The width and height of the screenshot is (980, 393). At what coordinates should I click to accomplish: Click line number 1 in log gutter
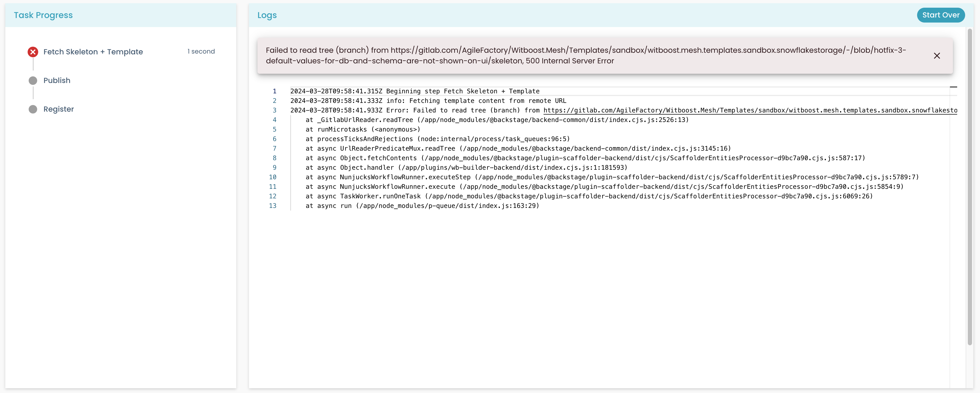pyautogui.click(x=274, y=91)
